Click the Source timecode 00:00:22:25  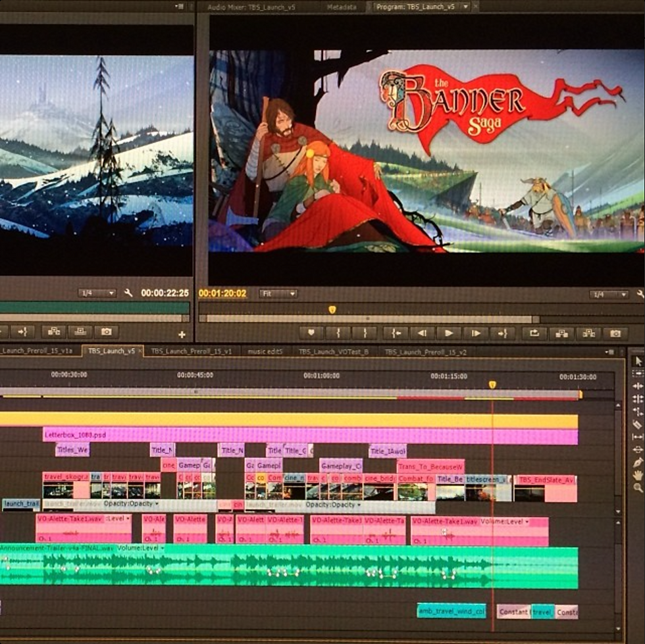coord(165,293)
